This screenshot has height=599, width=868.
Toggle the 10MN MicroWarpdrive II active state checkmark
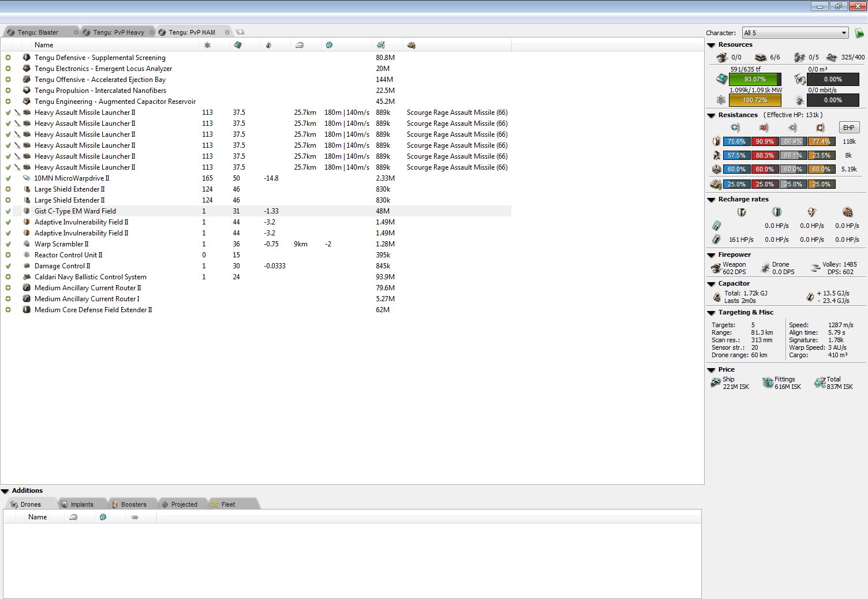pyautogui.click(x=8, y=178)
